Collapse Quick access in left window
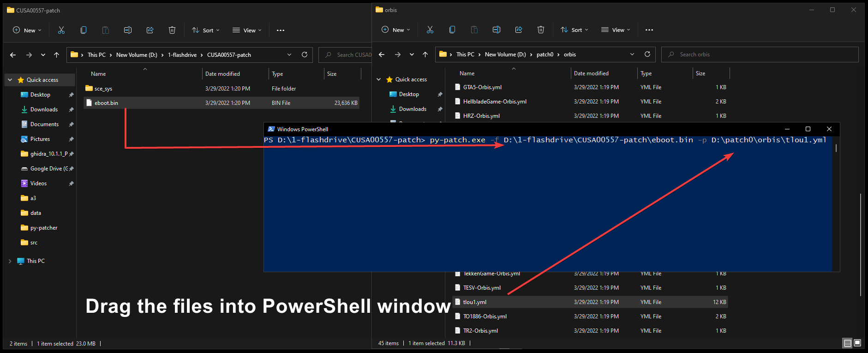868x353 pixels. (x=10, y=80)
